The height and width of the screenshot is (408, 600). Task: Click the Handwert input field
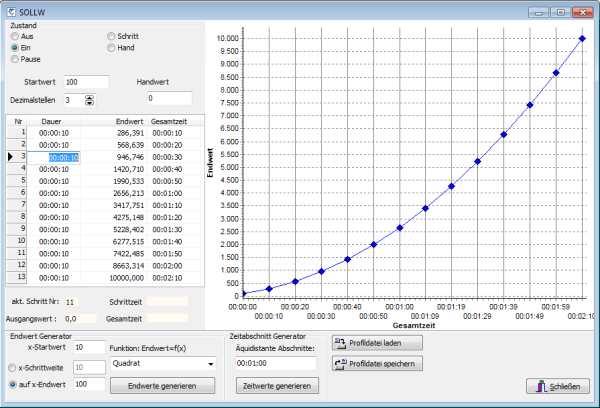(x=170, y=98)
